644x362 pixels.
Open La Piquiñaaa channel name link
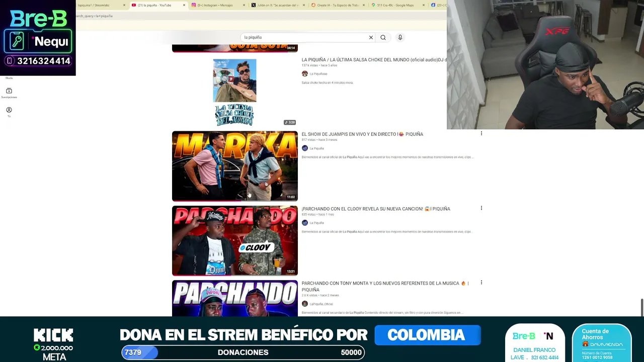tap(318, 74)
